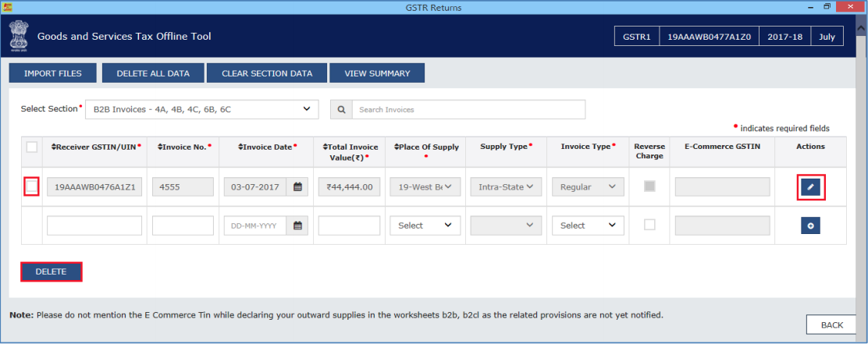
Task: Click the DELETE ALL DATA button
Action: (153, 73)
